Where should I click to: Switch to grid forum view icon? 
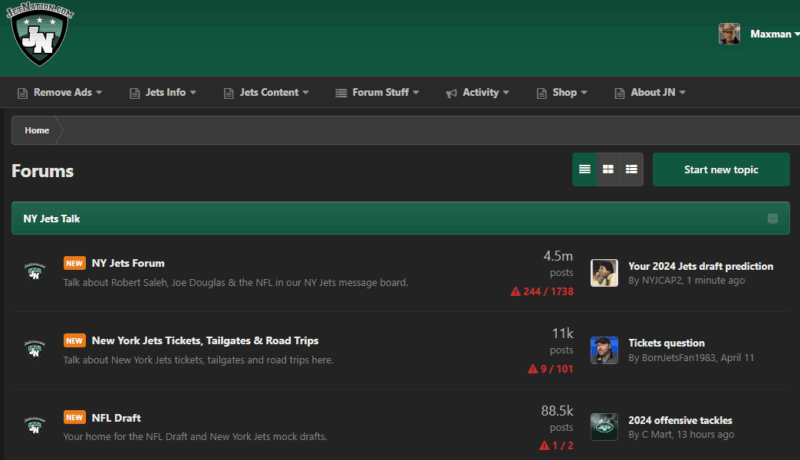(608, 169)
